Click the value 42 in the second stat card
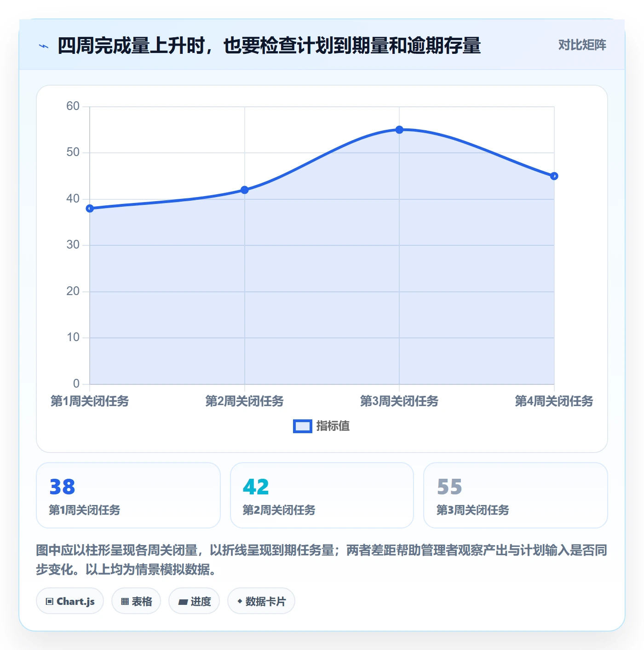Image resolution: width=644 pixels, height=650 pixels. pyautogui.click(x=256, y=487)
